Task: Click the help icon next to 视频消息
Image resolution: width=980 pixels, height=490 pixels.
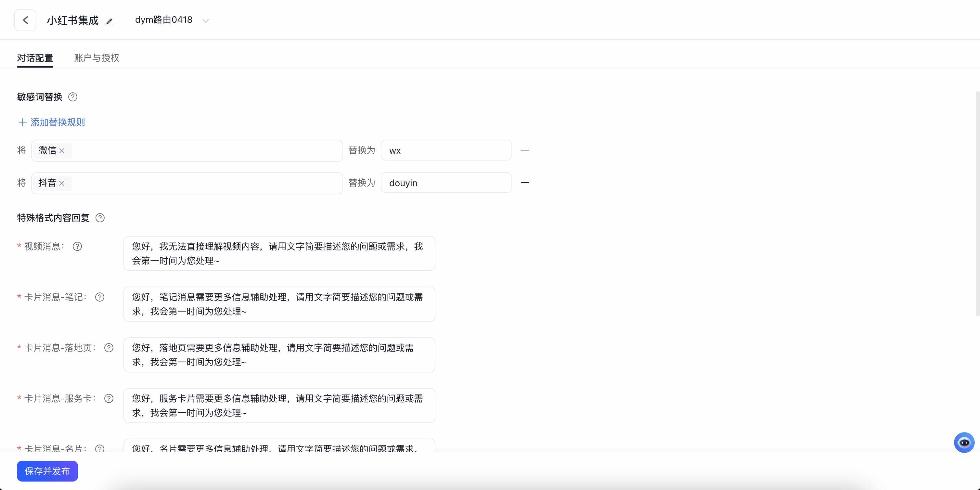Action: pyautogui.click(x=77, y=247)
